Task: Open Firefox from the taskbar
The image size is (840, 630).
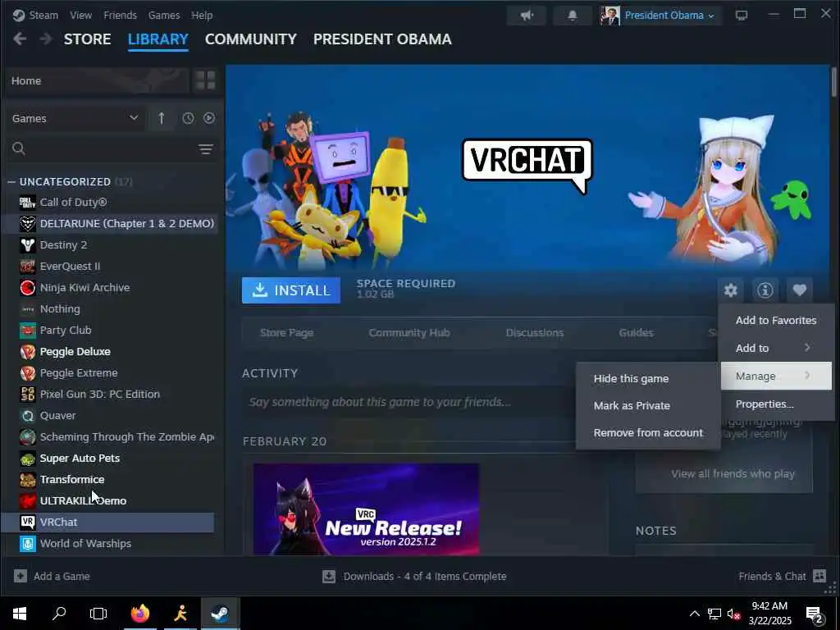Action: (x=140, y=614)
